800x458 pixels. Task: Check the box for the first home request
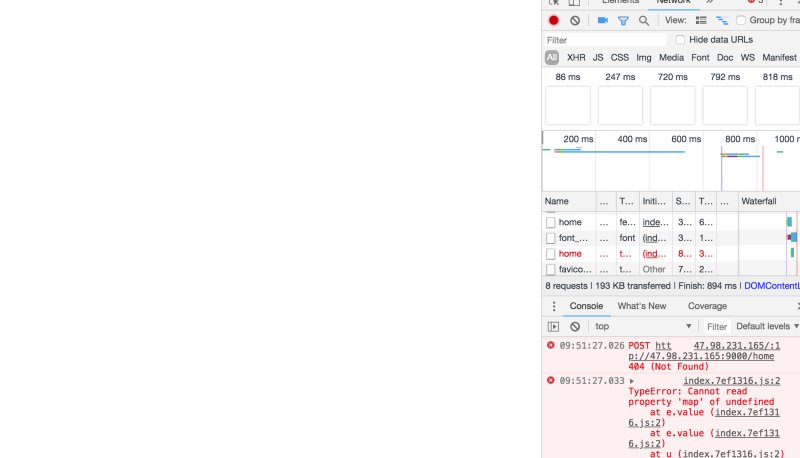(551, 222)
